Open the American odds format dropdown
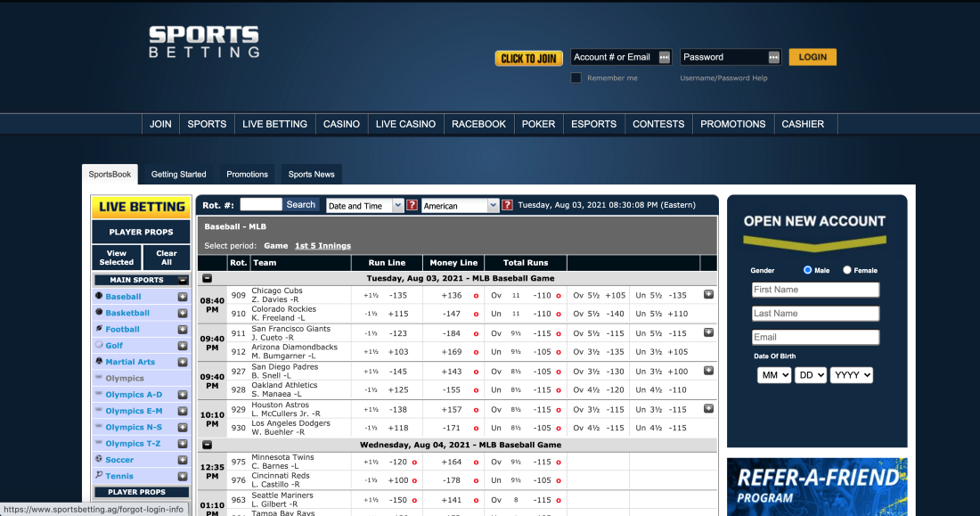Viewport: 980px width, 516px height. (x=460, y=206)
